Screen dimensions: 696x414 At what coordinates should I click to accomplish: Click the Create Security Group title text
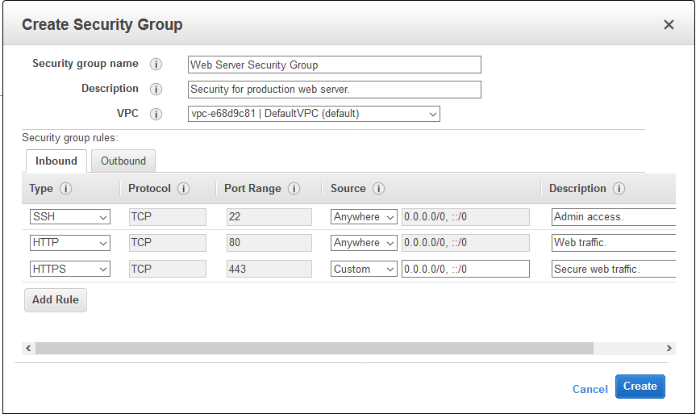[102, 24]
